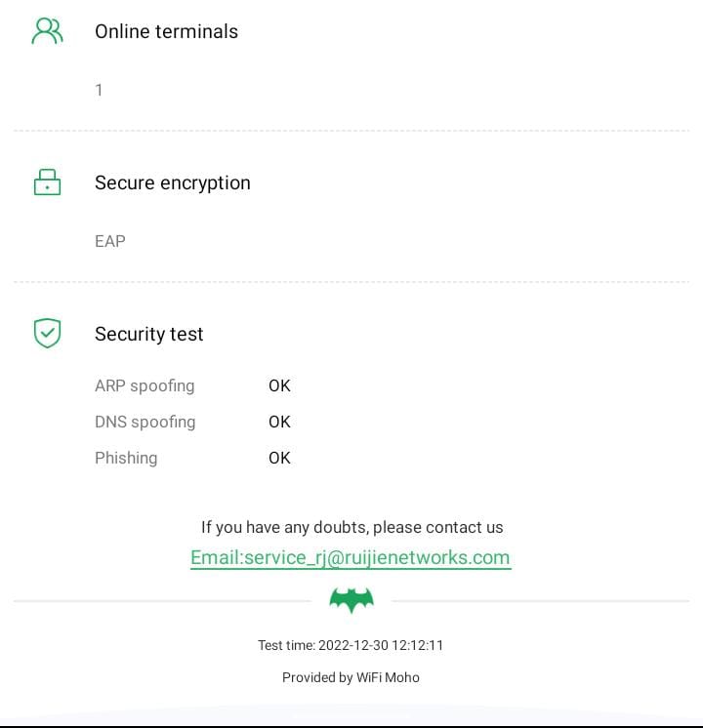Tap the Secure encryption lock icon
The height and width of the screenshot is (728, 703).
(47, 182)
